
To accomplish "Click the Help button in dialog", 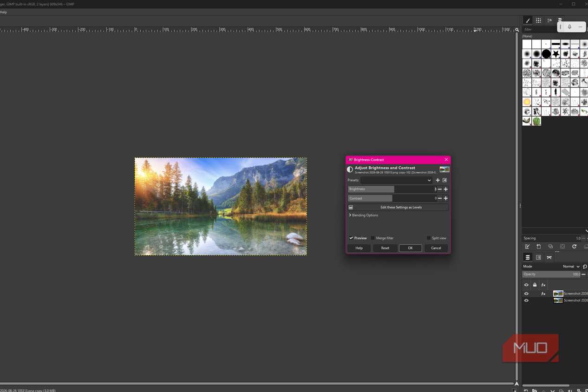I will point(359,248).
